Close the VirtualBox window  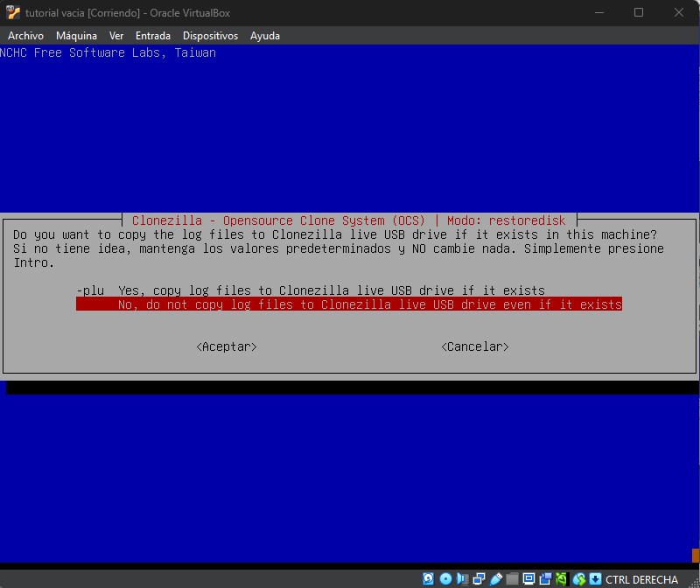(x=679, y=12)
